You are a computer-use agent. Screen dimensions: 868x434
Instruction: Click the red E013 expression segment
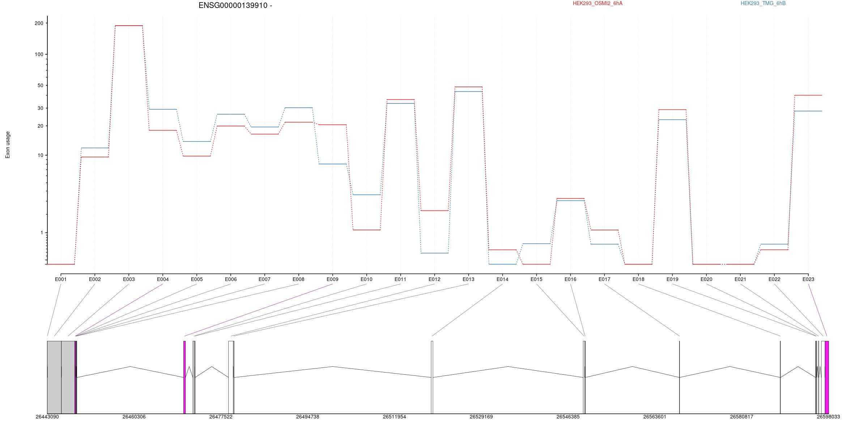(x=468, y=87)
